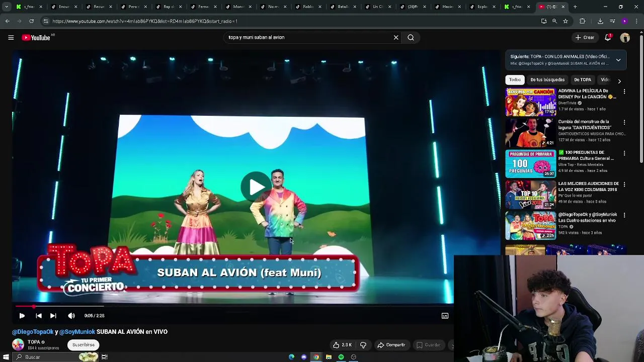This screenshot has height=362, width=644.
Task: Open TOPA channel avatar
Action: click(18, 344)
